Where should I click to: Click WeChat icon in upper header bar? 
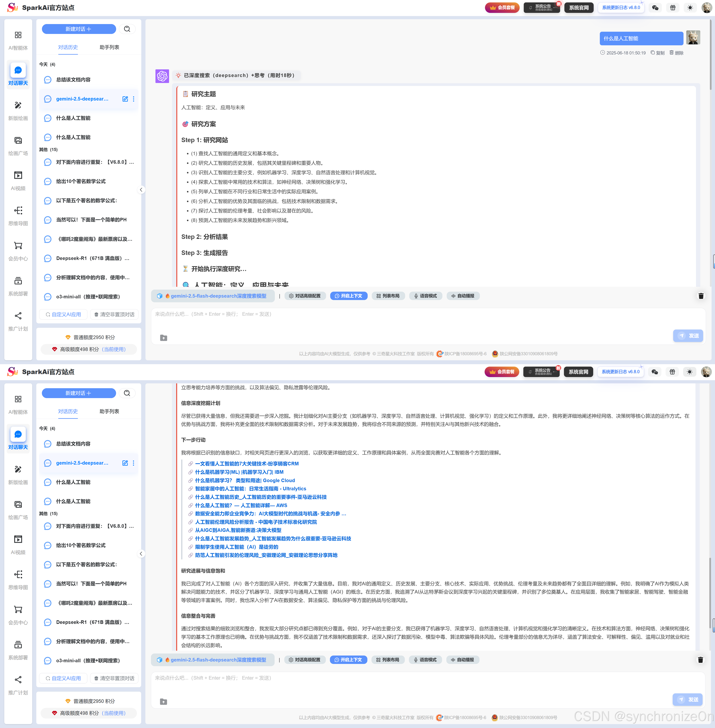655,7
